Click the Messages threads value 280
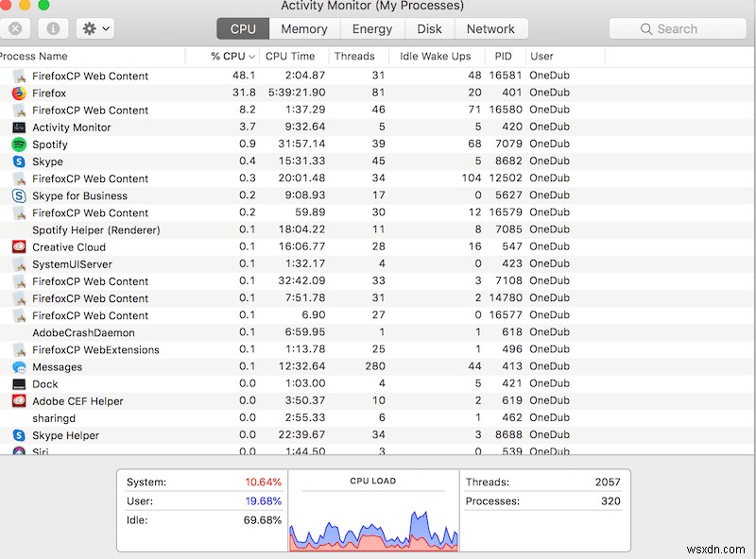Image resolution: width=756 pixels, height=559 pixels. click(x=375, y=366)
